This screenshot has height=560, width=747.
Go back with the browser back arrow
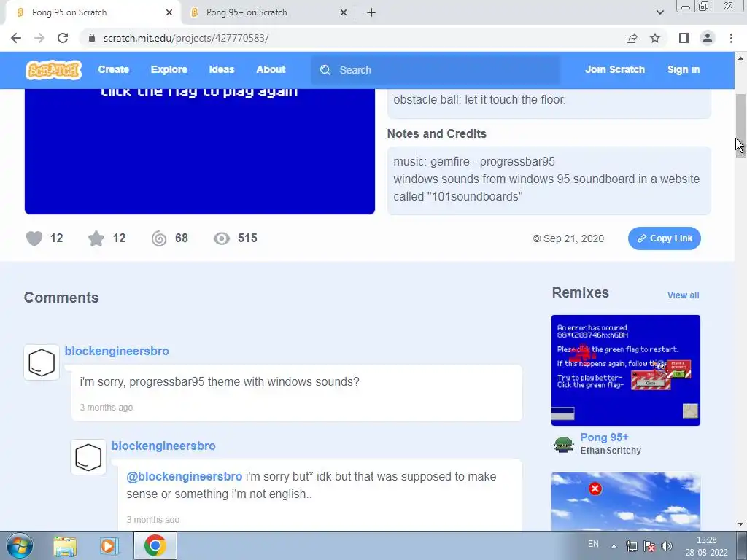(x=16, y=38)
